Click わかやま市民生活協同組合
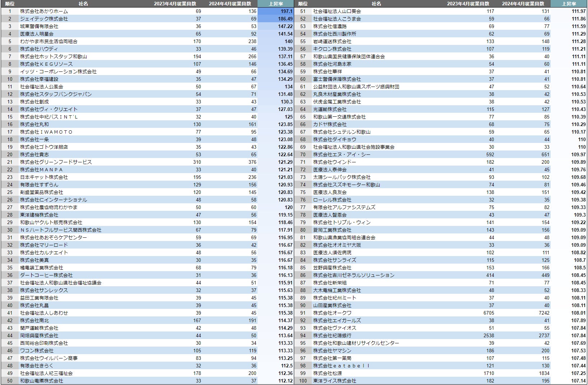588x385 pixels. pyautogui.click(x=49, y=41)
